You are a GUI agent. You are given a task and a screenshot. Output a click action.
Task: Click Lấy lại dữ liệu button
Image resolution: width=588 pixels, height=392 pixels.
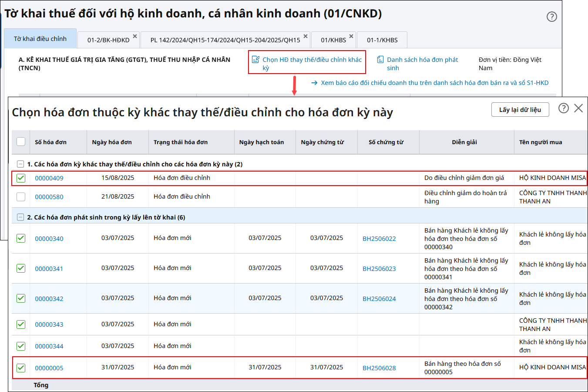pyautogui.click(x=520, y=110)
